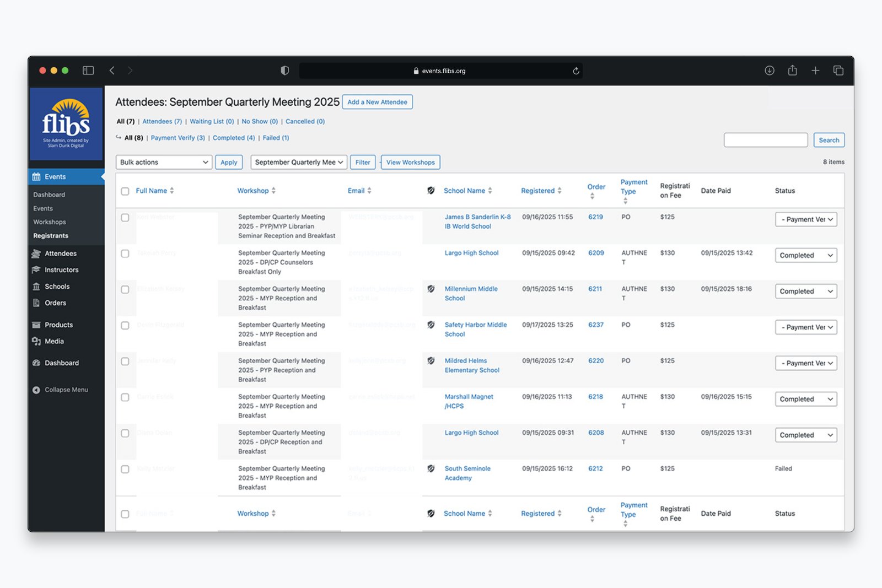
Task: Tick the select-all checkbox in the header
Action: [125, 191]
